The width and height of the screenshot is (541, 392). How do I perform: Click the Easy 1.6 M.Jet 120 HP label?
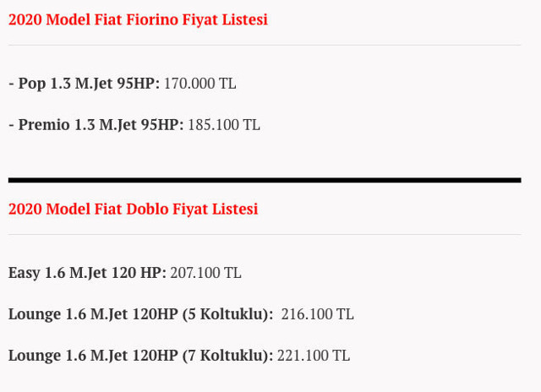pos(87,273)
